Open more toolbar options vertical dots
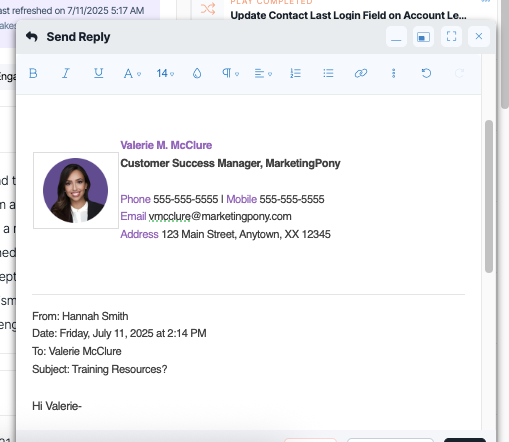The image size is (509, 442). tap(393, 73)
